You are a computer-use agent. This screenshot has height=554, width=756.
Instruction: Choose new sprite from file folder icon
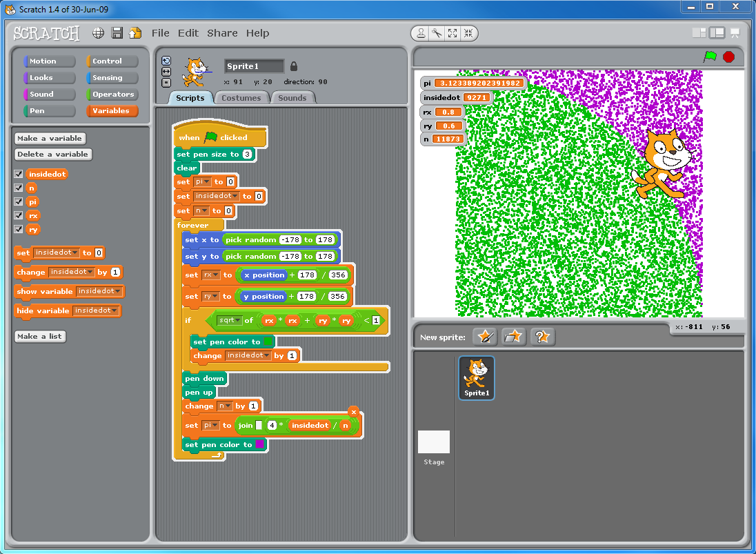[513, 337]
